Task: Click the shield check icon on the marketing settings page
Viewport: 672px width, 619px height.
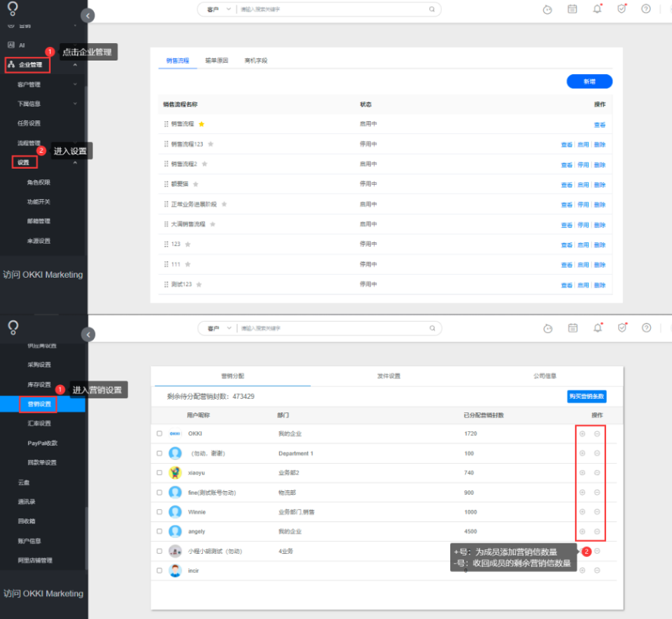Action: pos(622,328)
